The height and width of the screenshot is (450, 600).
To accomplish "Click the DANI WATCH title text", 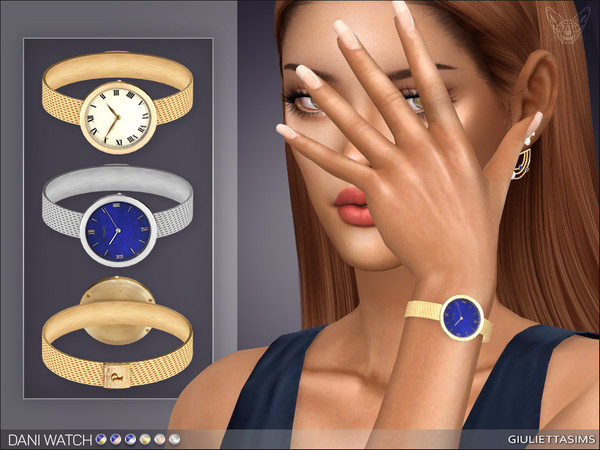I will (49, 439).
